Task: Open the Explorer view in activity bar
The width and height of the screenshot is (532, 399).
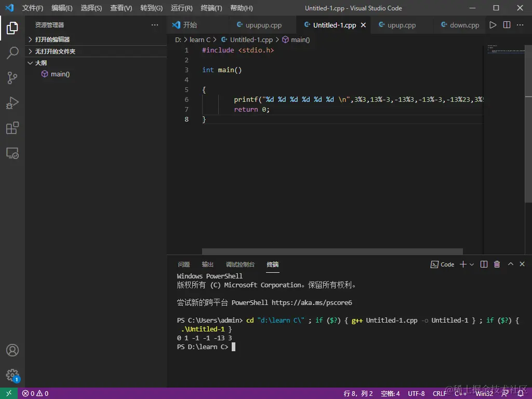Action: point(12,28)
